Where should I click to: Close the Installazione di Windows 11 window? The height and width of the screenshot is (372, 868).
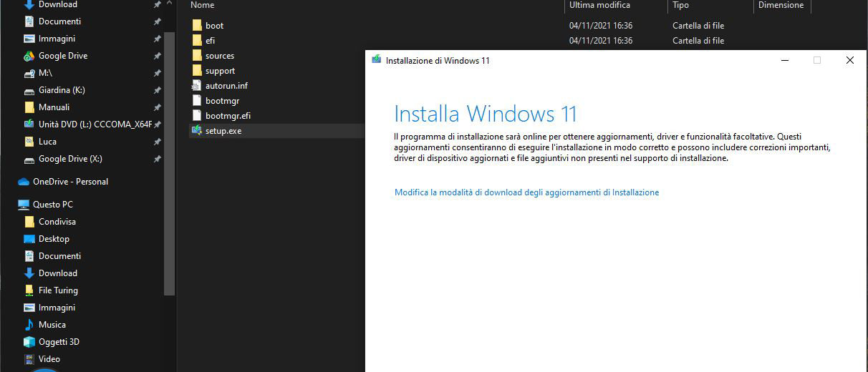850,60
